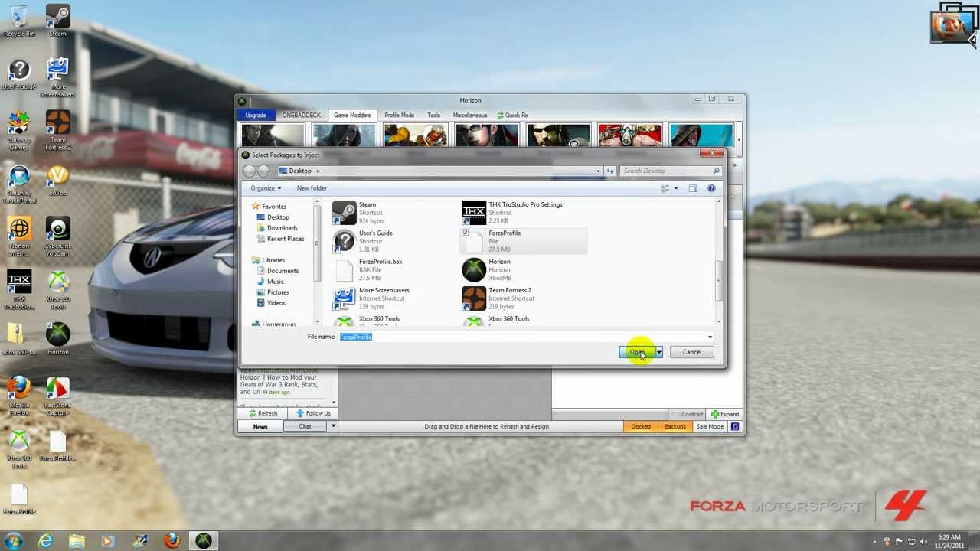
Task: Click the New folder button
Action: 312,188
